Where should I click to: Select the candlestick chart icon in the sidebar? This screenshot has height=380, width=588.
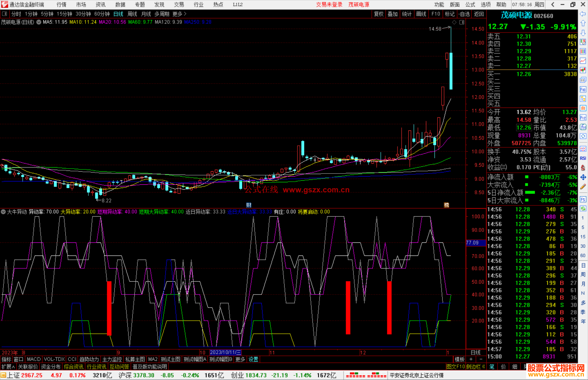pos(583,70)
